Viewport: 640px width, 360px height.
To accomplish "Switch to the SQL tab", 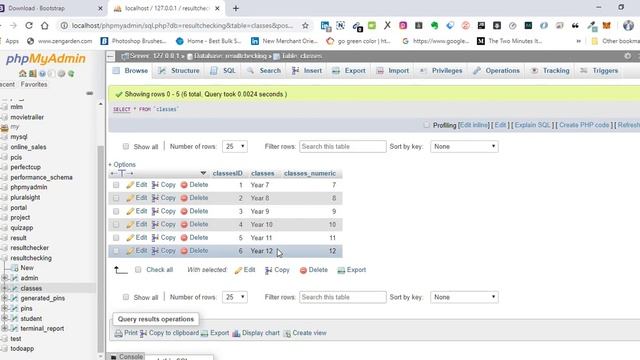I will 222,71.
